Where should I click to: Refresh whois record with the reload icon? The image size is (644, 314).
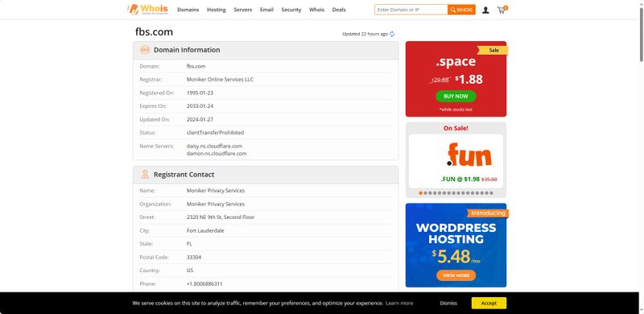(x=392, y=34)
